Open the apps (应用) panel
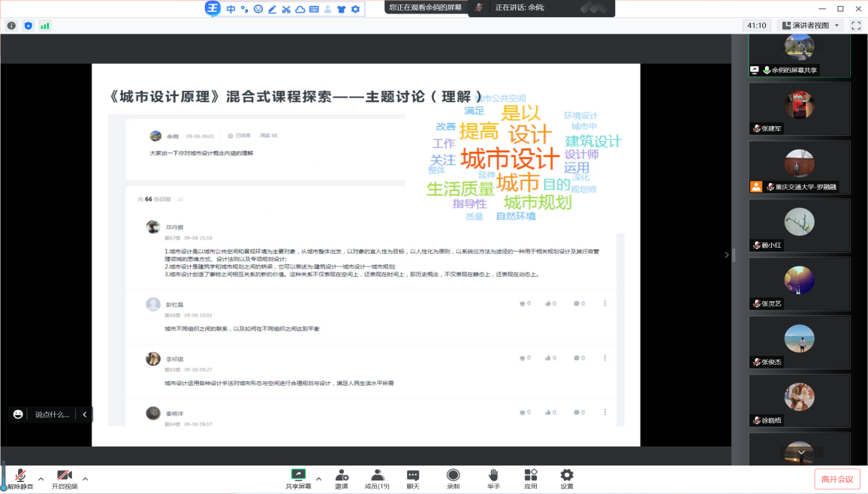The width and height of the screenshot is (868, 494). (530, 478)
